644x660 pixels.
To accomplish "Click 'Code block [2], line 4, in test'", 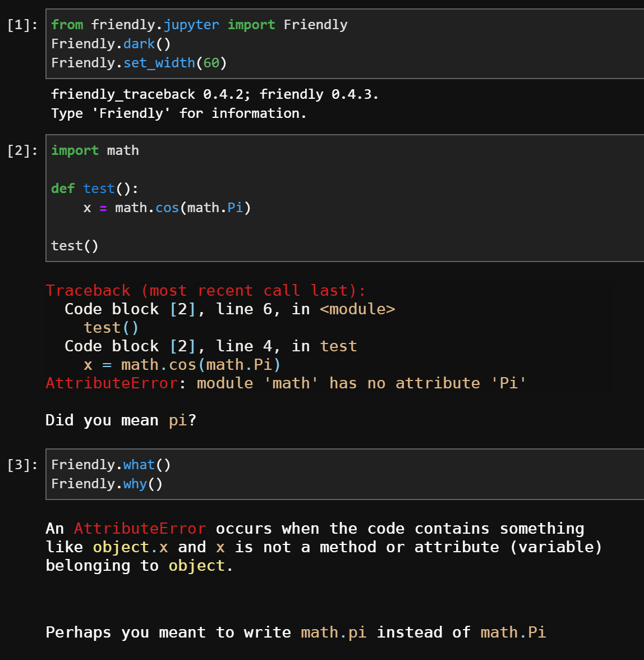I will click(211, 346).
